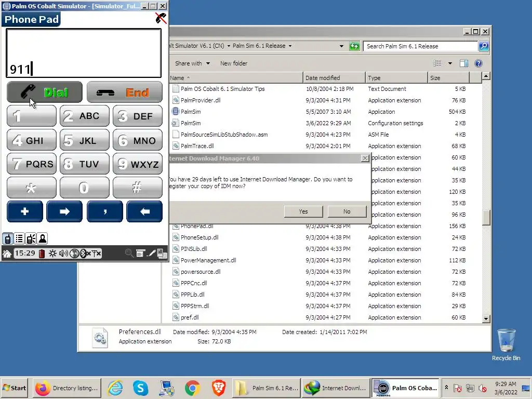The height and width of the screenshot is (399, 532).
Task: Expand the Simulator V6.1 (CN) breadcrumb arrow
Action: (229, 46)
